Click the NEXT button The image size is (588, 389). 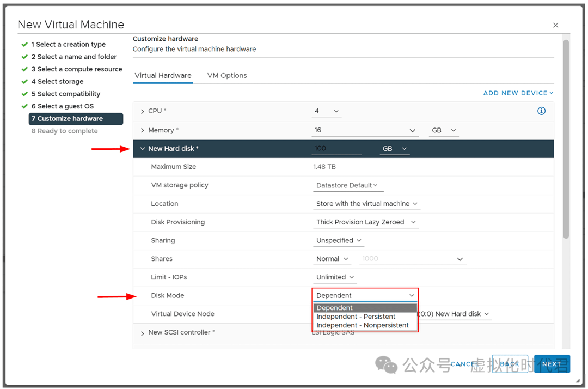click(x=552, y=364)
